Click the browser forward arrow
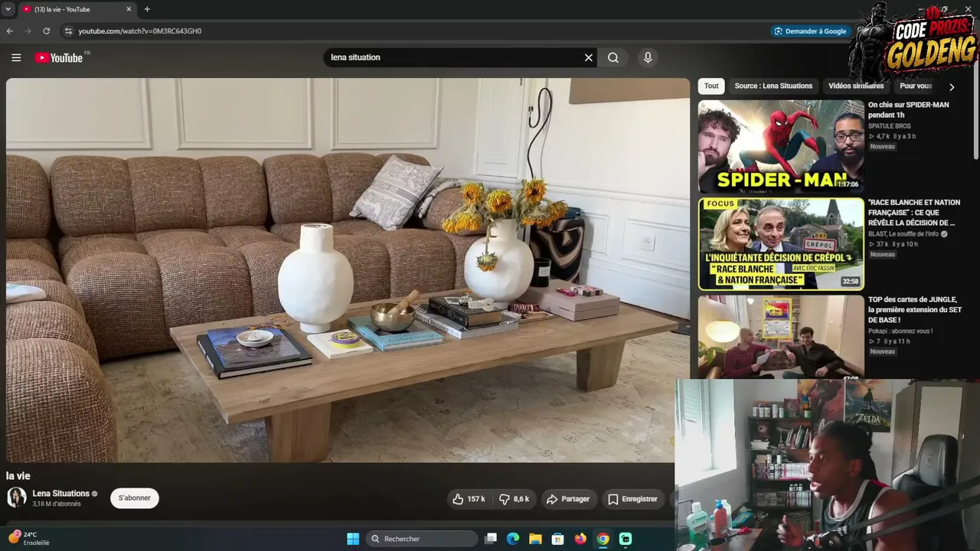 (x=28, y=31)
